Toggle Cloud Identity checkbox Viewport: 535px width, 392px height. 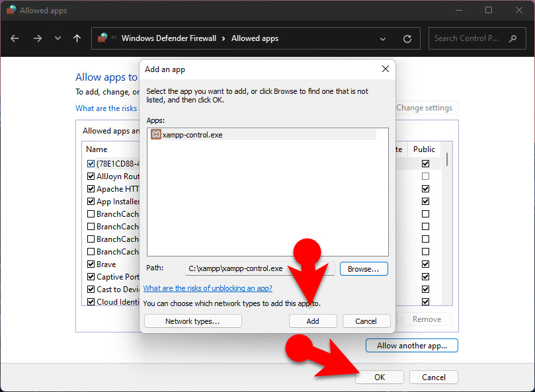[91, 302]
